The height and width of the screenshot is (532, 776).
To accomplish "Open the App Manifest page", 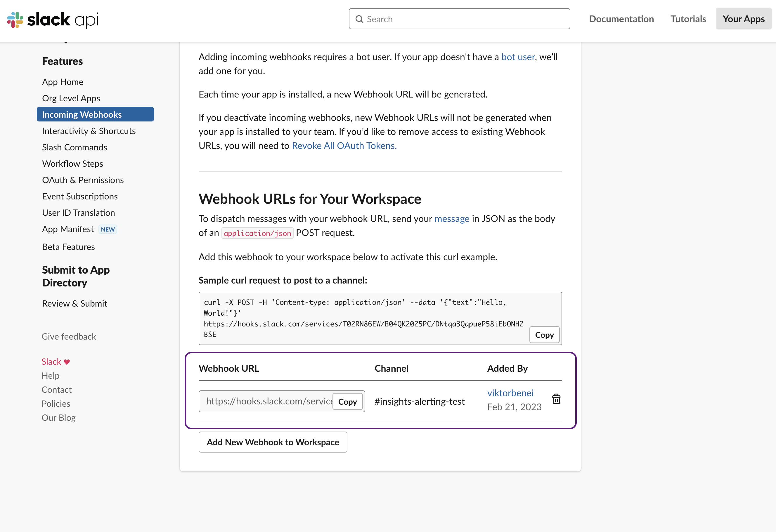I will point(68,229).
